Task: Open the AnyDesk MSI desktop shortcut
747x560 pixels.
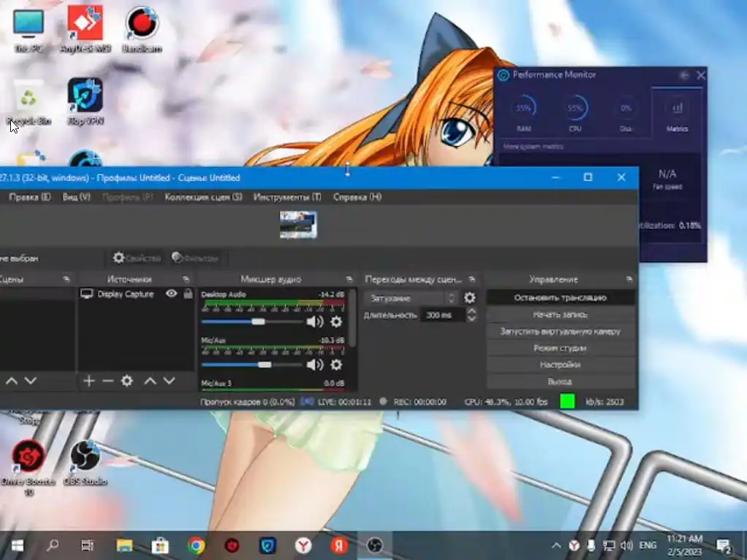Action: (85, 29)
